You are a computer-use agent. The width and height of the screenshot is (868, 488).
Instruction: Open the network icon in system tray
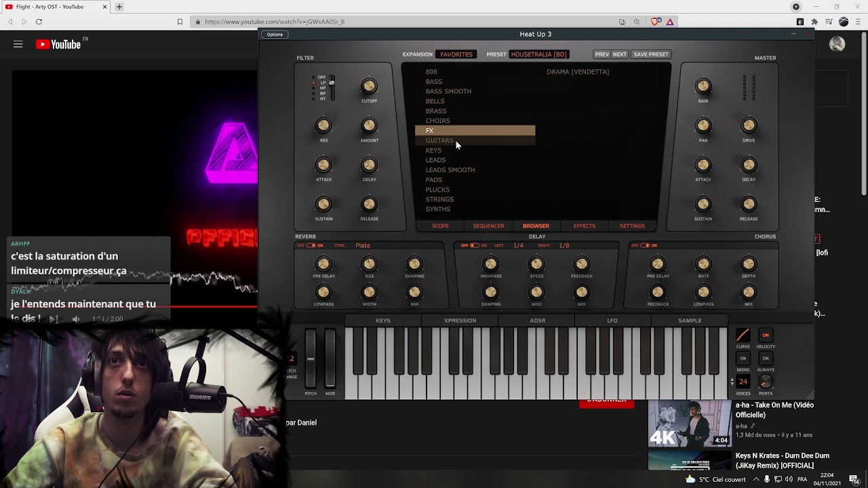pyautogui.click(x=778, y=479)
